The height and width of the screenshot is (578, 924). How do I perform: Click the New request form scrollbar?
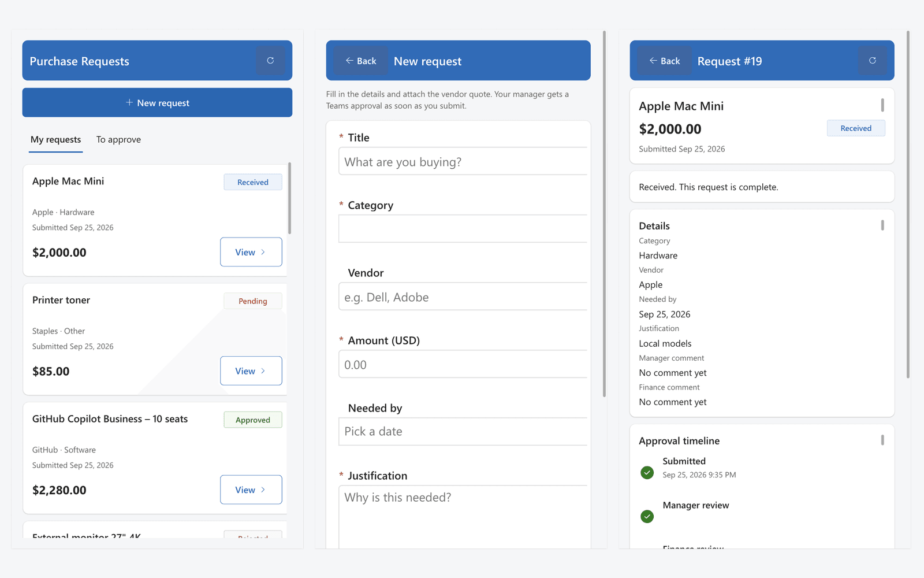pos(604,214)
